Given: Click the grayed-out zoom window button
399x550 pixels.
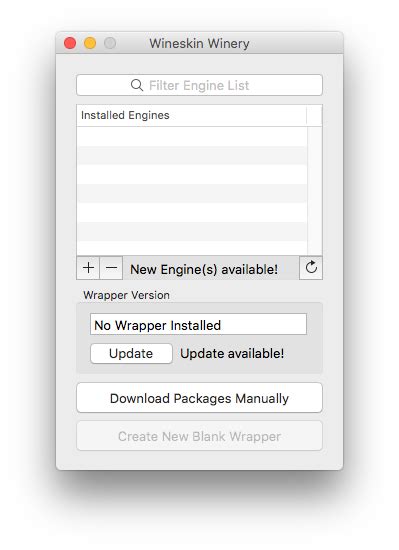Looking at the screenshot, I should coord(110,43).
